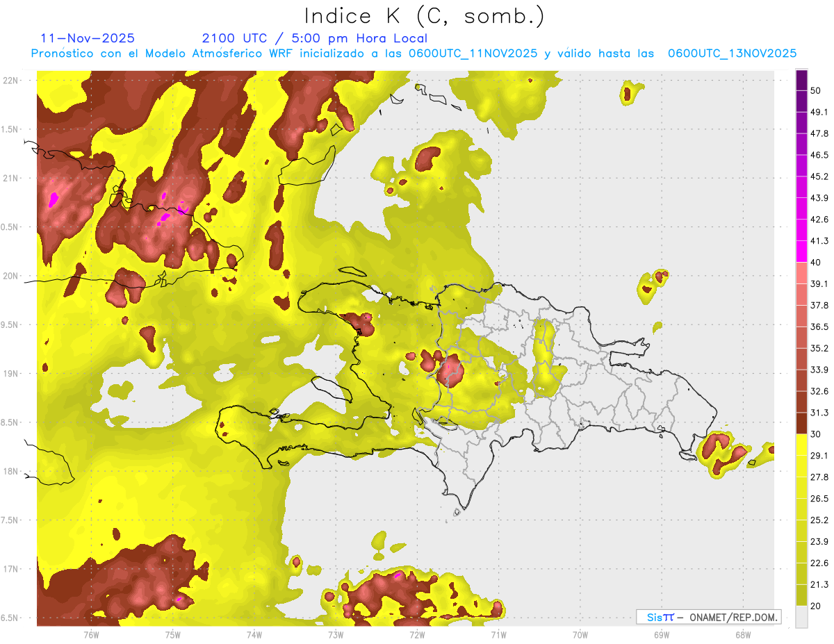This screenshot has width=834, height=644.
Task: Click the '76W' longitude axis label
Action: 91,635
